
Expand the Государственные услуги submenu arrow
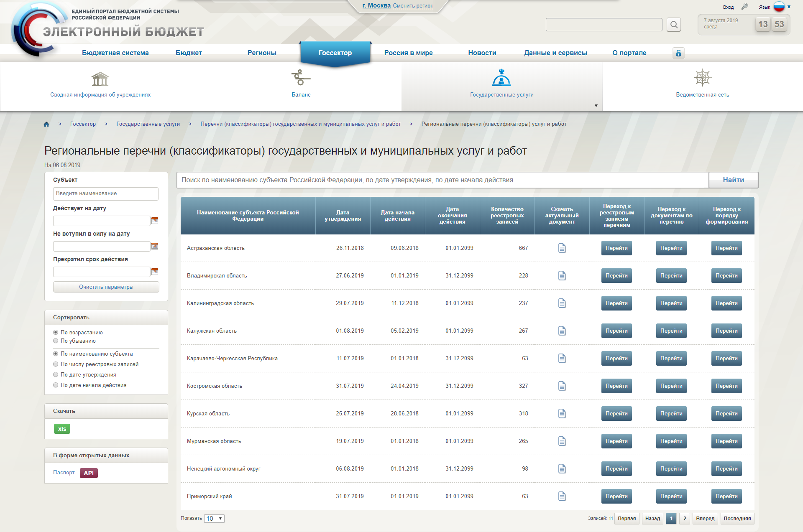(x=596, y=106)
